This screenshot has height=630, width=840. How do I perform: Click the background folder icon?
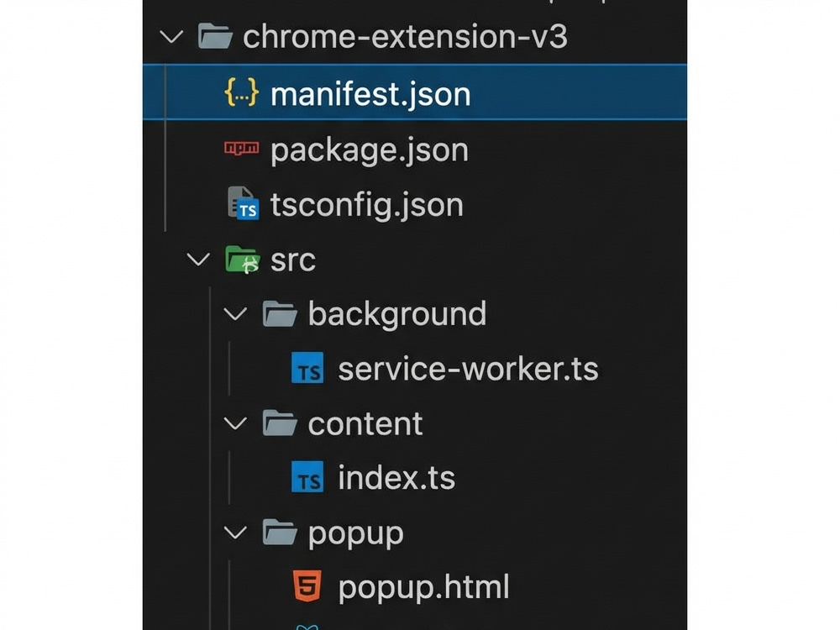pyautogui.click(x=280, y=313)
